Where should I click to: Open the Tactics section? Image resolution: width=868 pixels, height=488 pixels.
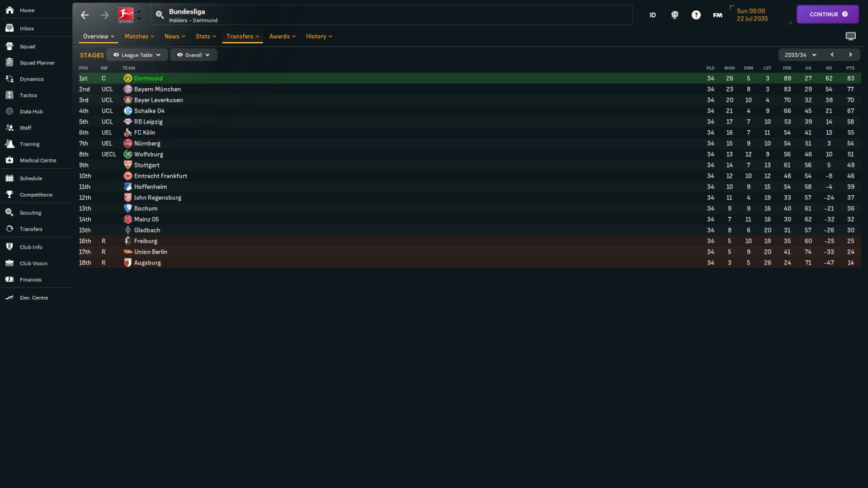(28, 96)
